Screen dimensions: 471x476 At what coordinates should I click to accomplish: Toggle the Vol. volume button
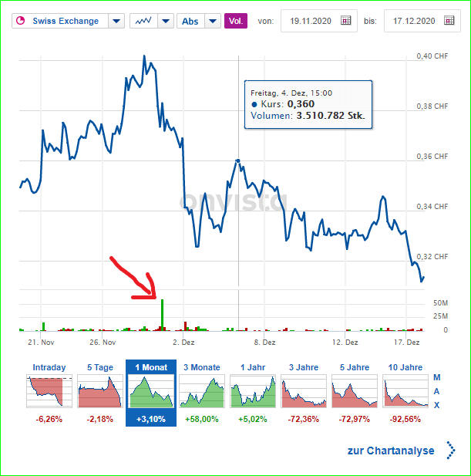[236, 21]
